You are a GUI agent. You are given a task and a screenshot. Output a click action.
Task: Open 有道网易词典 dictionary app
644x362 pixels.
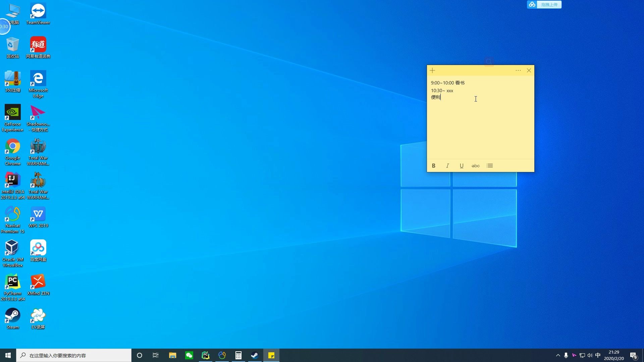pyautogui.click(x=38, y=44)
